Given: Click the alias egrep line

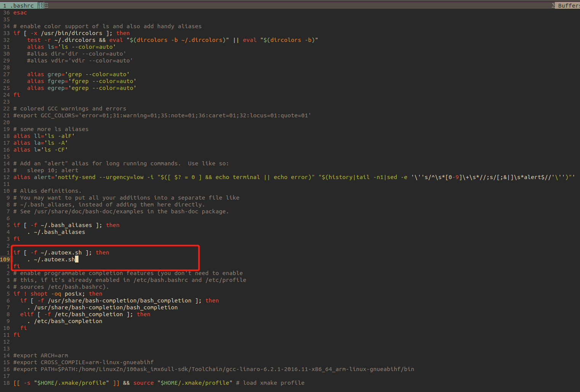Looking at the screenshot, I should pos(81,88).
